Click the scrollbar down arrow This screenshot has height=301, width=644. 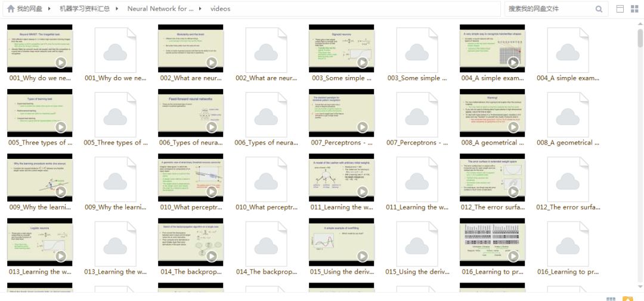point(640,287)
